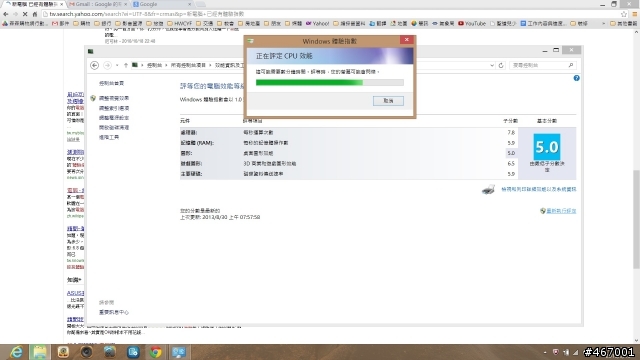Click the 5.0 base score tile
Image resolution: width=640 pixels, height=360 pixels.
pos(547,147)
